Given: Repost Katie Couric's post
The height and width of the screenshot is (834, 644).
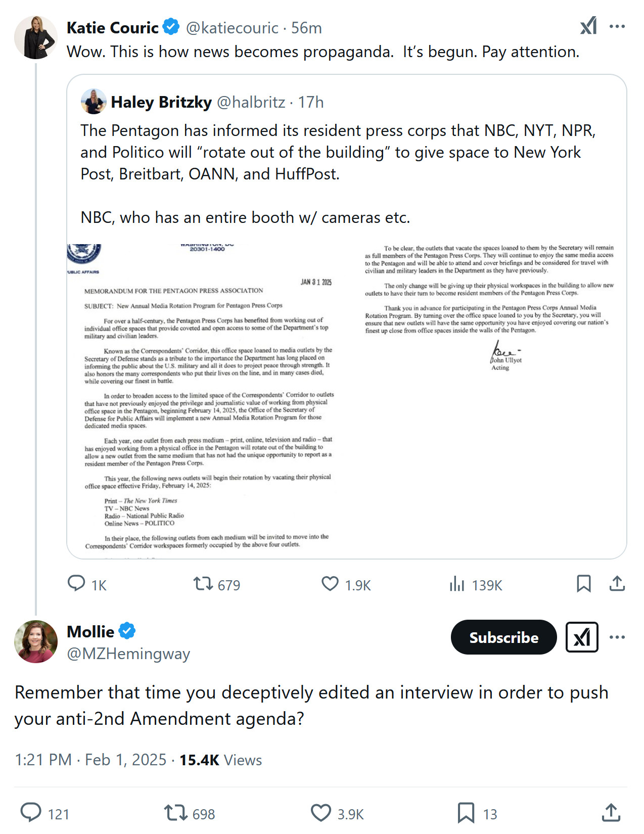Looking at the screenshot, I should 203,584.
